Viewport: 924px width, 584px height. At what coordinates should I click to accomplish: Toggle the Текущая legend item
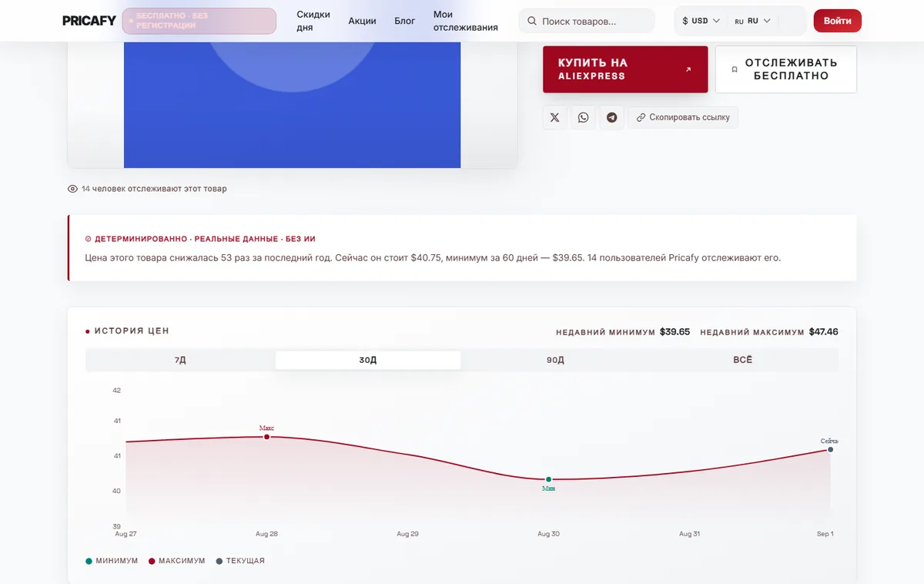pyautogui.click(x=240, y=561)
